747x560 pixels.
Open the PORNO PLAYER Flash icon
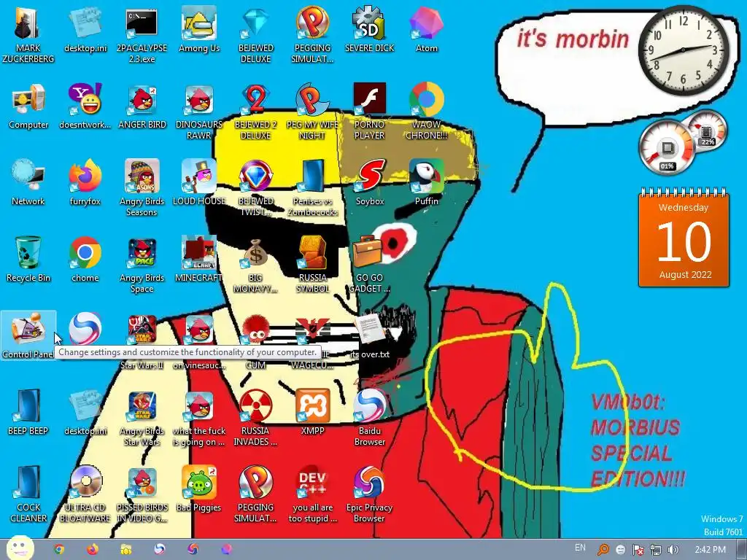click(x=369, y=112)
